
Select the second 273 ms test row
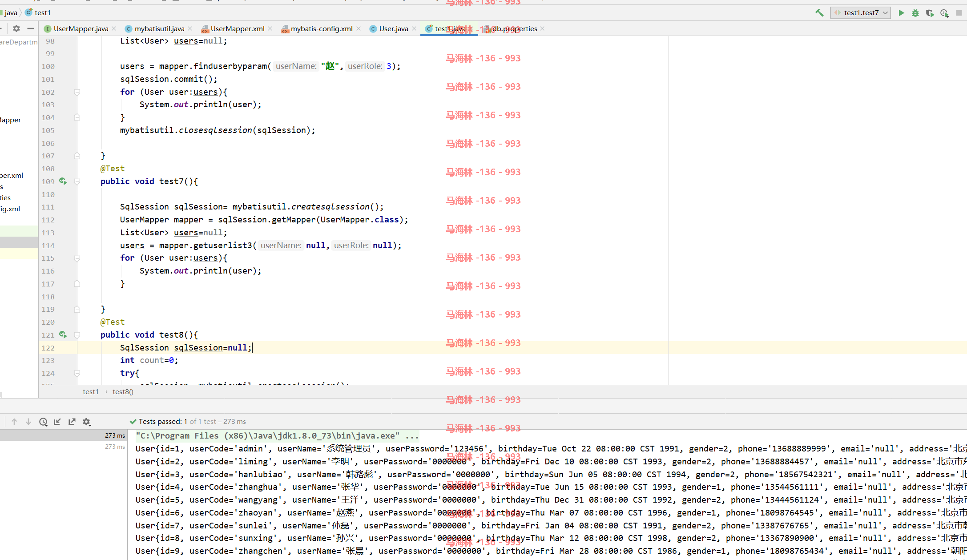(x=64, y=447)
